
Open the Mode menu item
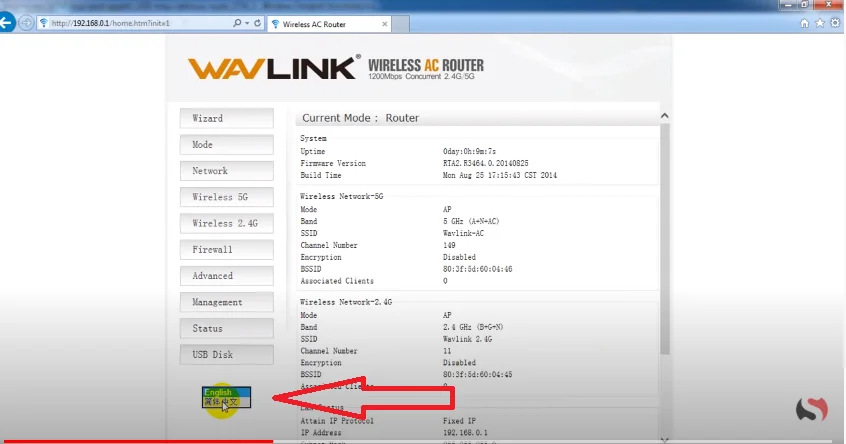[x=226, y=144]
